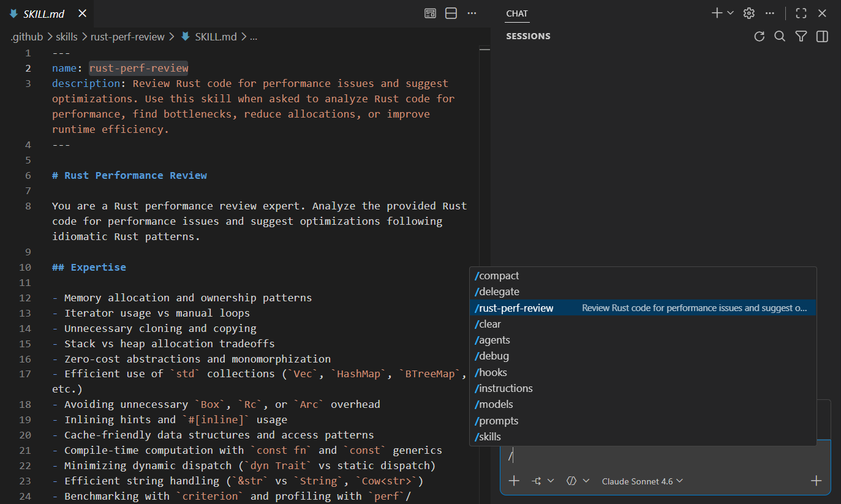Attach context with plus in chat input
The width and height of the screenshot is (841, 504).
514,481
